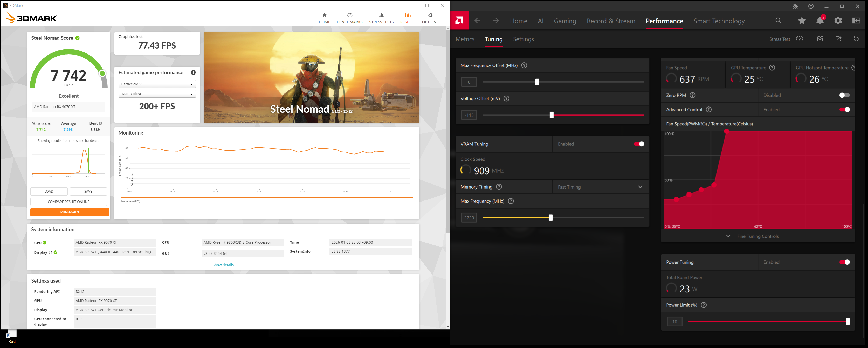
Task: Open AMD Software settings gear
Action: point(838,21)
